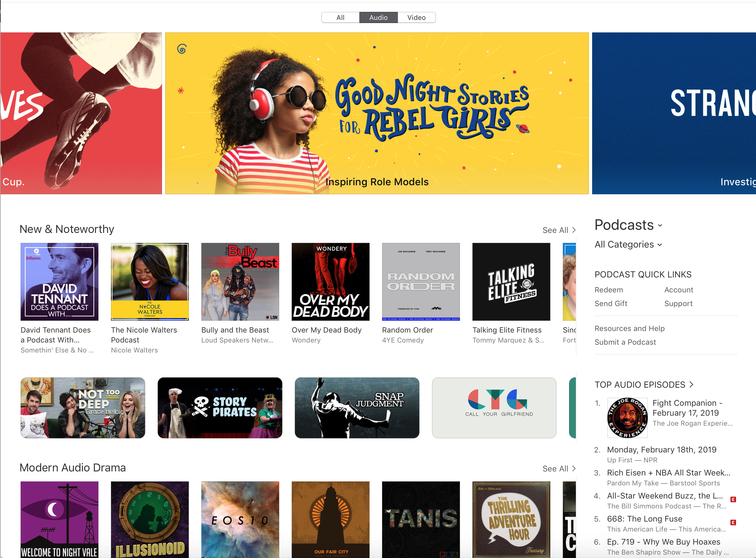756x558 pixels.
Task: Open 668: The Long Fuse episode
Action: coord(644,519)
